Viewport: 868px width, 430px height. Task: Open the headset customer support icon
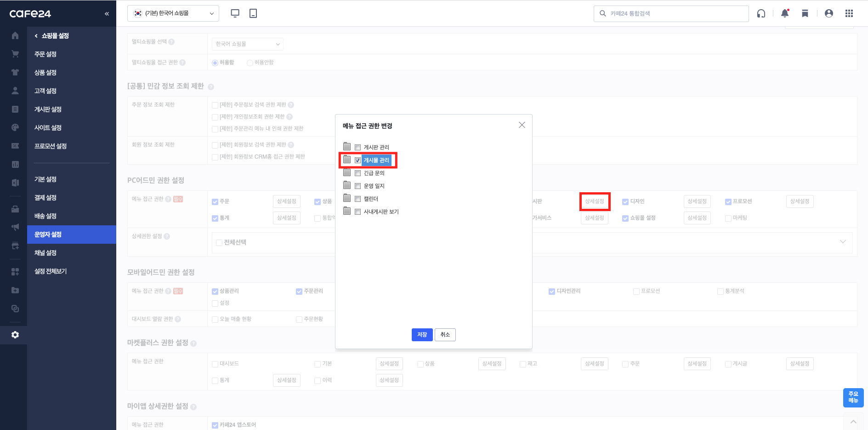pos(761,13)
